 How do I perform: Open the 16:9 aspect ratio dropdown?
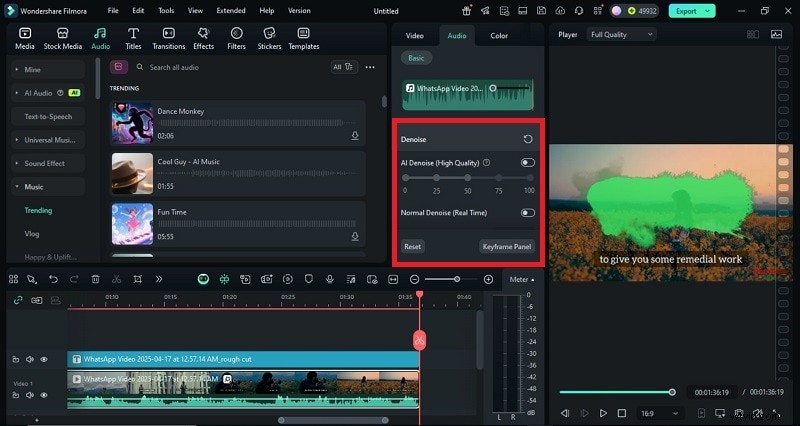click(660, 413)
